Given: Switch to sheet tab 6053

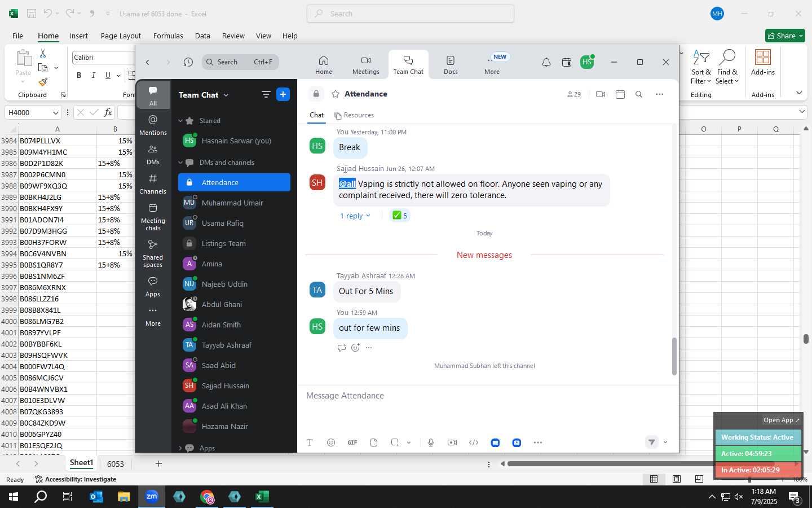Looking at the screenshot, I should (116, 464).
